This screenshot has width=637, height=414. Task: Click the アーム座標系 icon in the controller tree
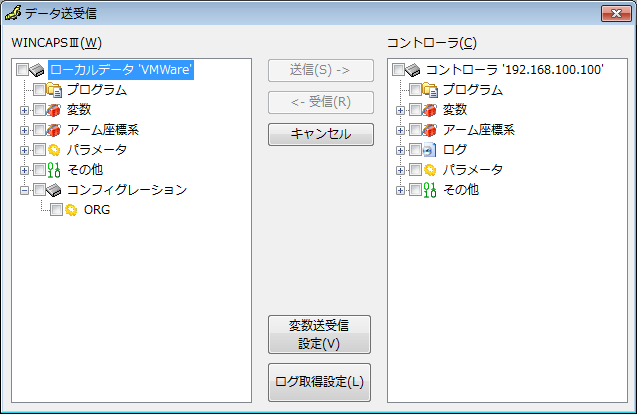[430, 130]
